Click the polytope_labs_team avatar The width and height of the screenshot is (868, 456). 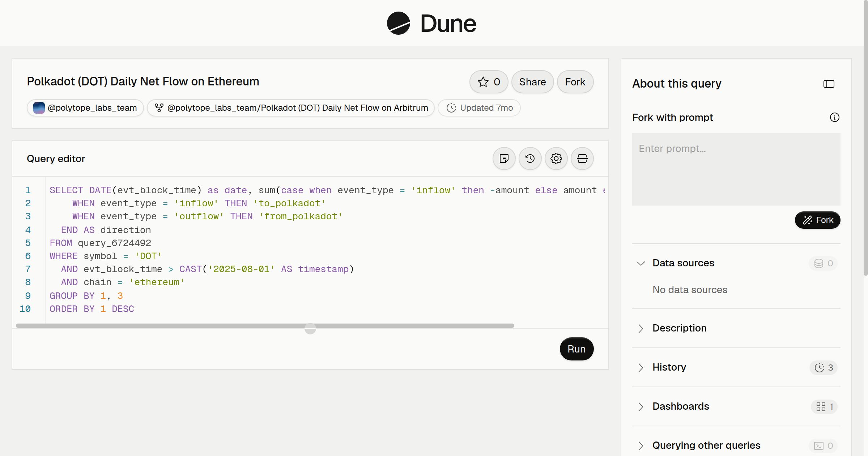[x=39, y=108]
